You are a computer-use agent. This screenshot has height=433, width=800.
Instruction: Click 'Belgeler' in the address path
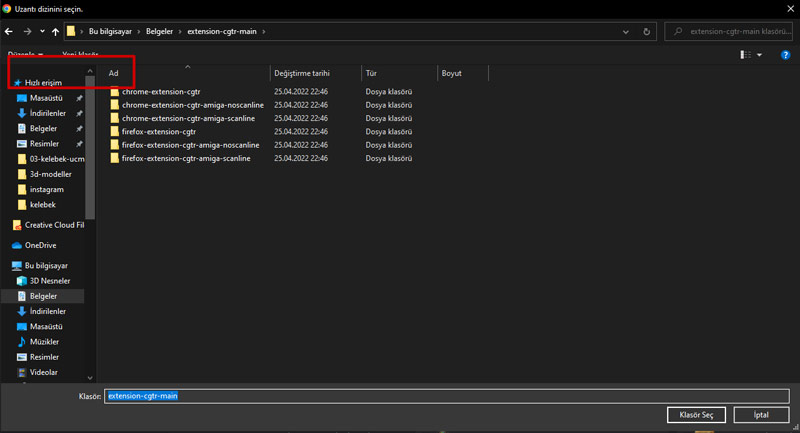click(x=159, y=32)
